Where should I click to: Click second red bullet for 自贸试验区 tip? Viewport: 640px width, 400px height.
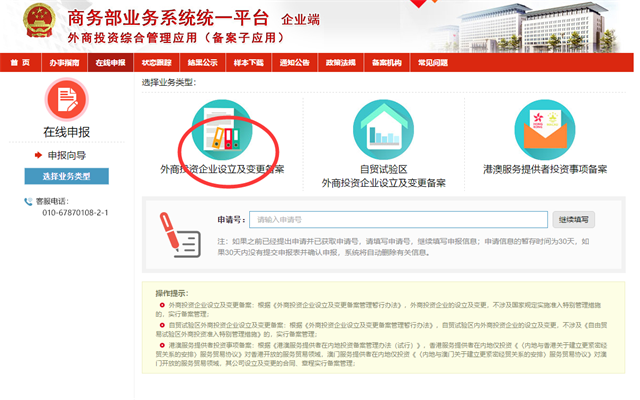click(162, 325)
